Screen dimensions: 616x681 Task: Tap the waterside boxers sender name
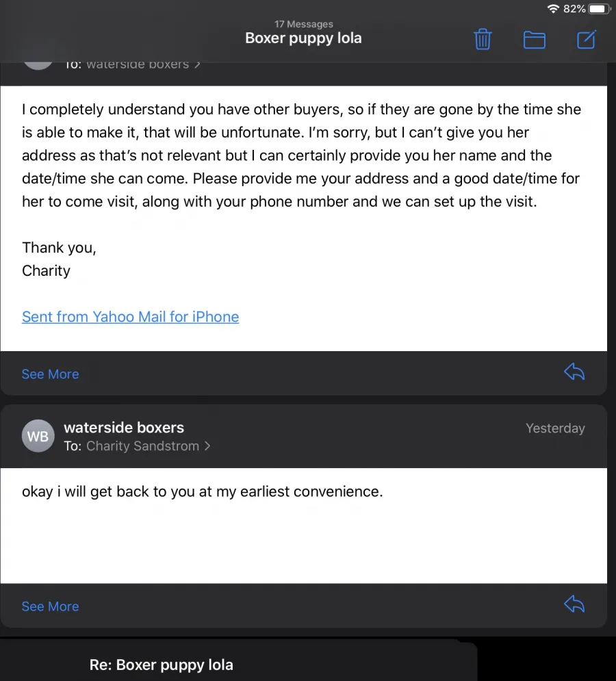(x=124, y=427)
